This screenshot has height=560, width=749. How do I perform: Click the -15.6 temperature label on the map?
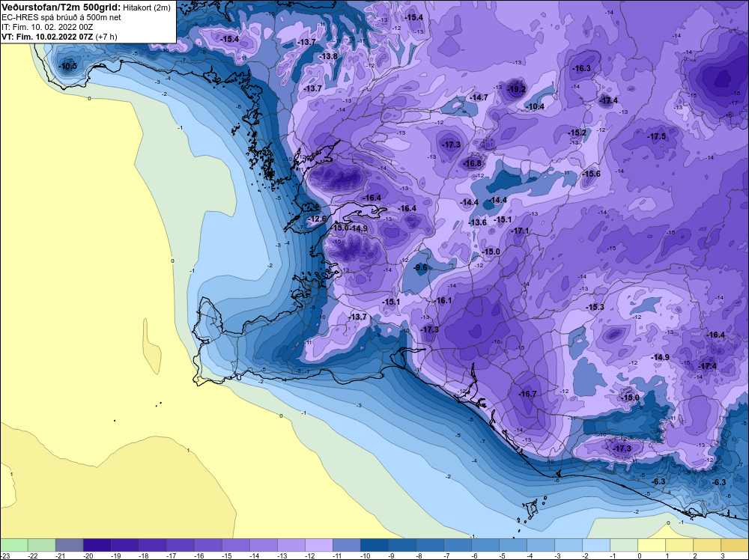pyautogui.click(x=591, y=174)
